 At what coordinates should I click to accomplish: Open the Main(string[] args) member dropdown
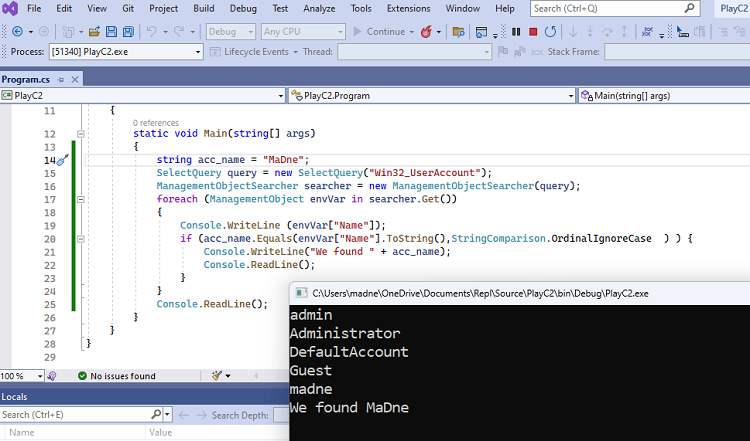point(664,96)
